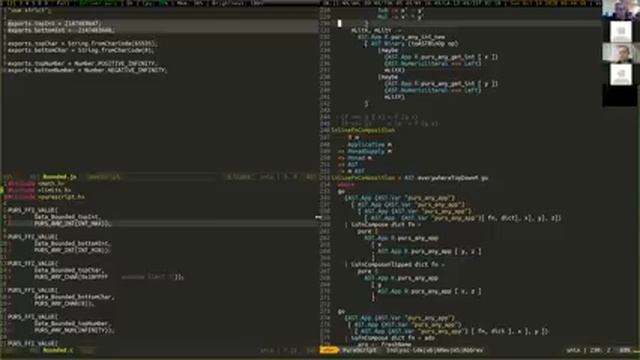640x360 pixels.
Task: Open the topmost participant video thumbnail
Action: [x=621, y=9]
